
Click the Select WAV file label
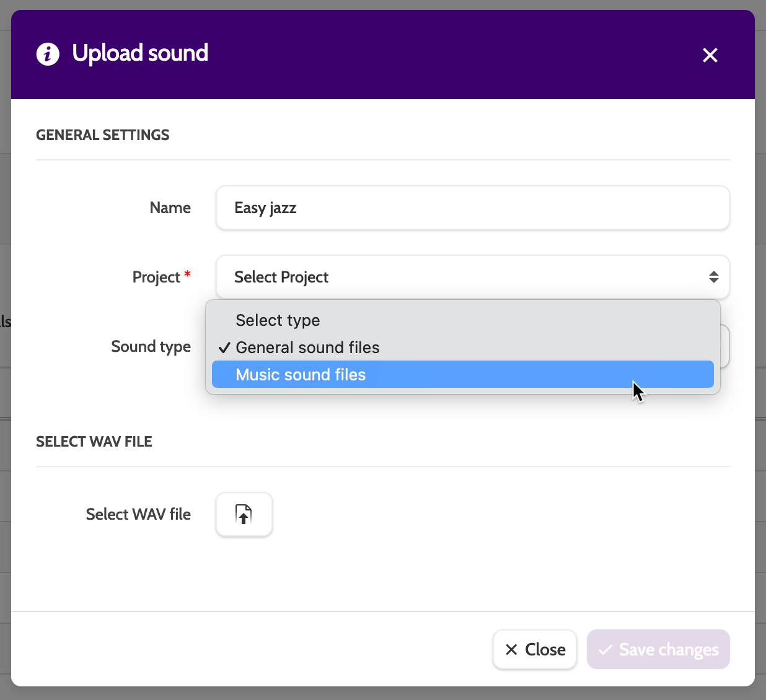point(138,514)
